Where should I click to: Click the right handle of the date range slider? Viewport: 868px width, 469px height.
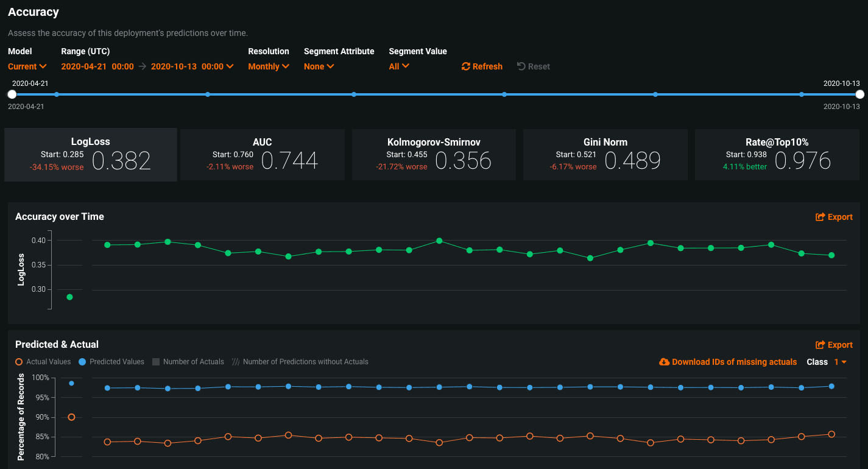[x=859, y=94]
